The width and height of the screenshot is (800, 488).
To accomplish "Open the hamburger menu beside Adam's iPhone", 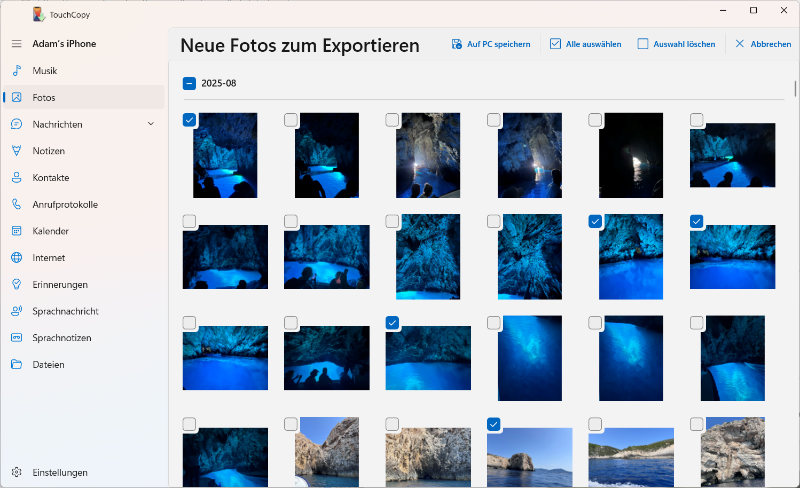I will [16, 44].
